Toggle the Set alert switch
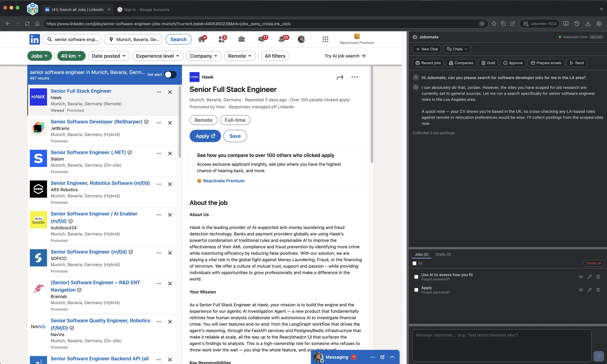 [171, 75]
